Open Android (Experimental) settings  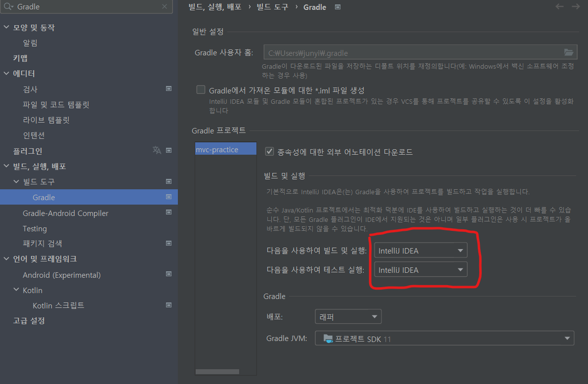[x=62, y=275]
